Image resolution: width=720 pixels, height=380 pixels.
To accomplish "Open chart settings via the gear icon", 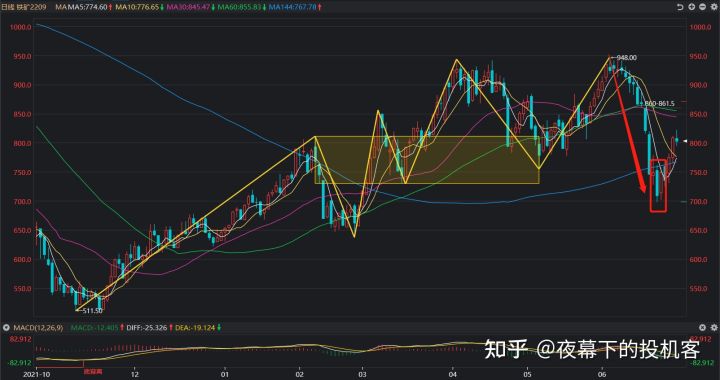I will point(715,7).
